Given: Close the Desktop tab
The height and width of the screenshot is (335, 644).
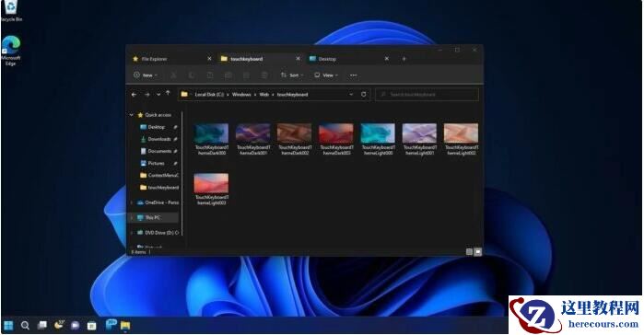Looking at the screenshot, I should (x=386, y=59).
